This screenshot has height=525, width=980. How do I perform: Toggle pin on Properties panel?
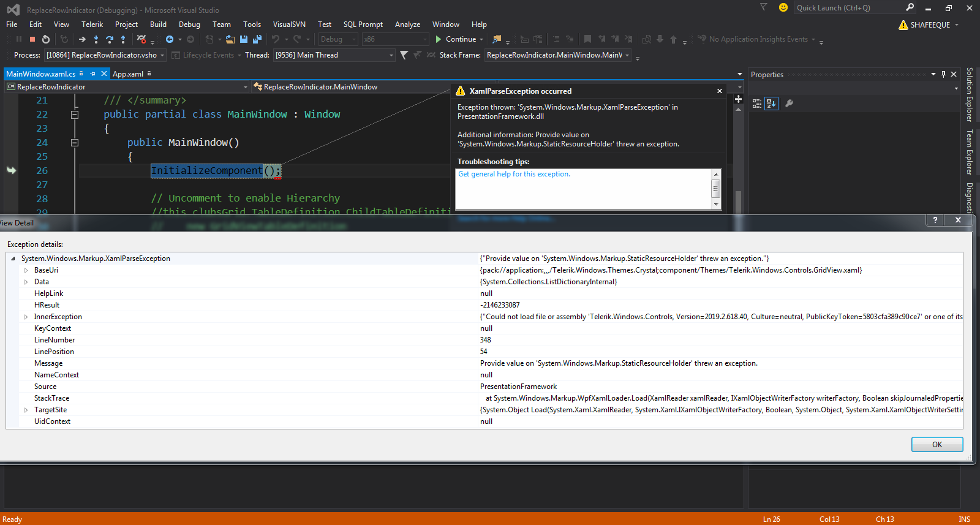point(943,74)
